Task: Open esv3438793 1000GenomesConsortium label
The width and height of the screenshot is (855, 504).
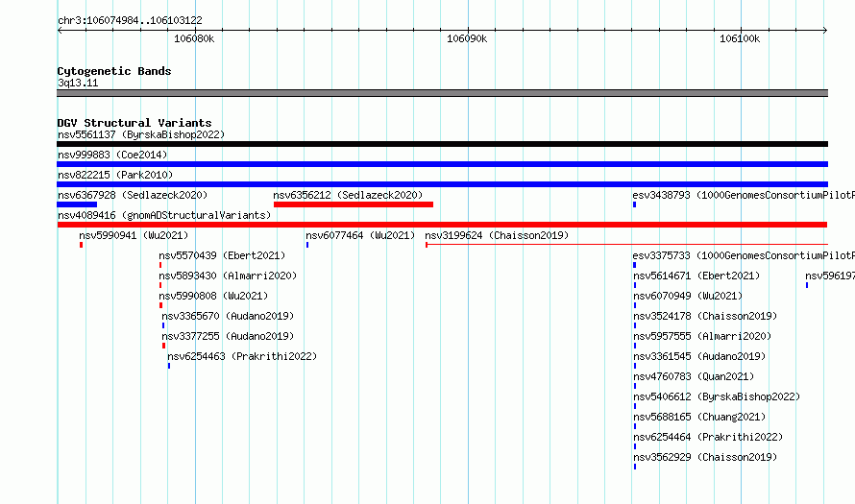Action: click(x=744, y=195)
